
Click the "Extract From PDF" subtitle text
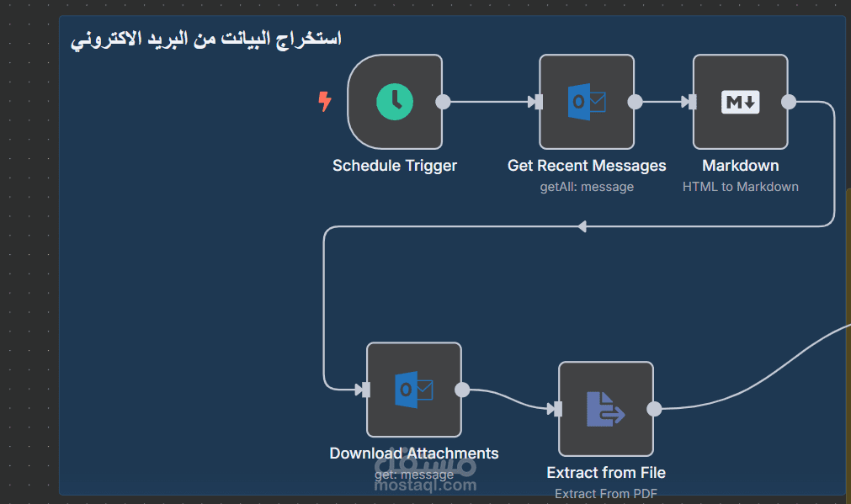tap(606, 494)
